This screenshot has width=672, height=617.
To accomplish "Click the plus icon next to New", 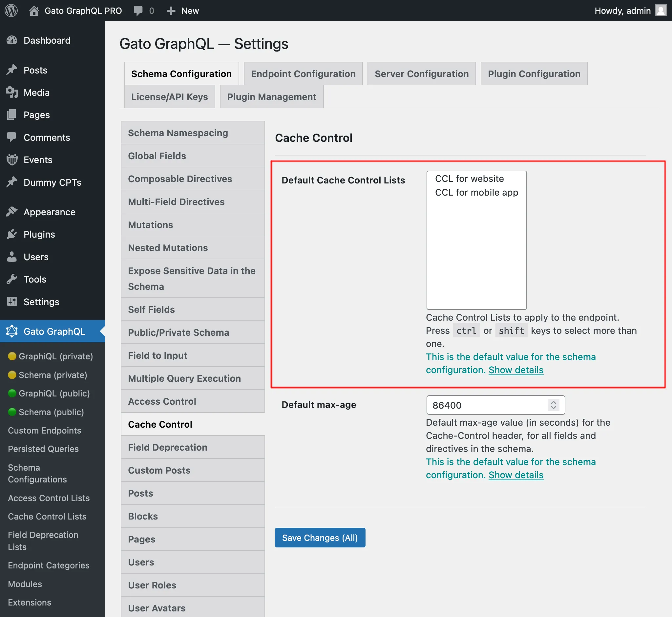I will point(171,11).
